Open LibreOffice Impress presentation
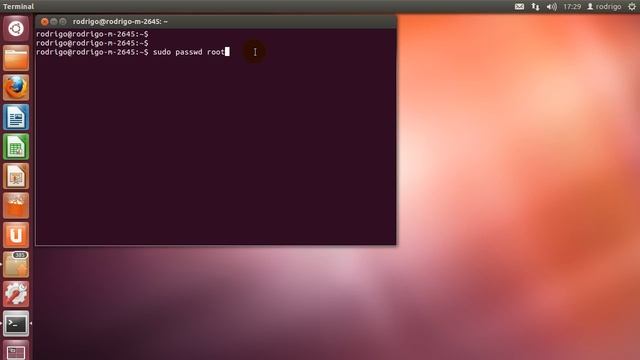The height and width of the screenshot is (360, 640). pyautogui.click(x=16, y=176)
